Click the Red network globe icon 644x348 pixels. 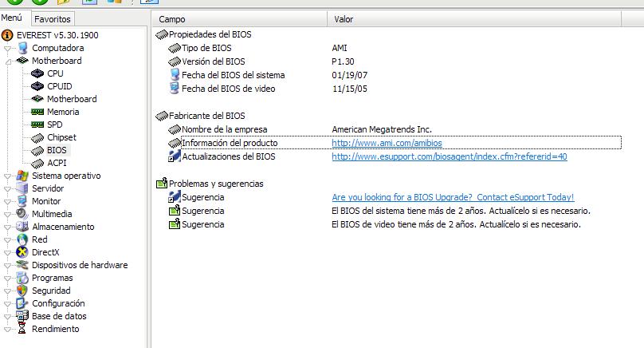pos(22,239)
